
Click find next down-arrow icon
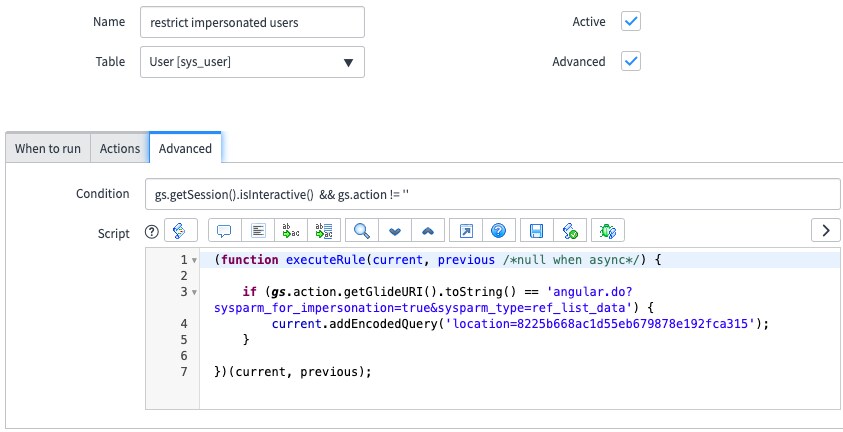point(395,231)
